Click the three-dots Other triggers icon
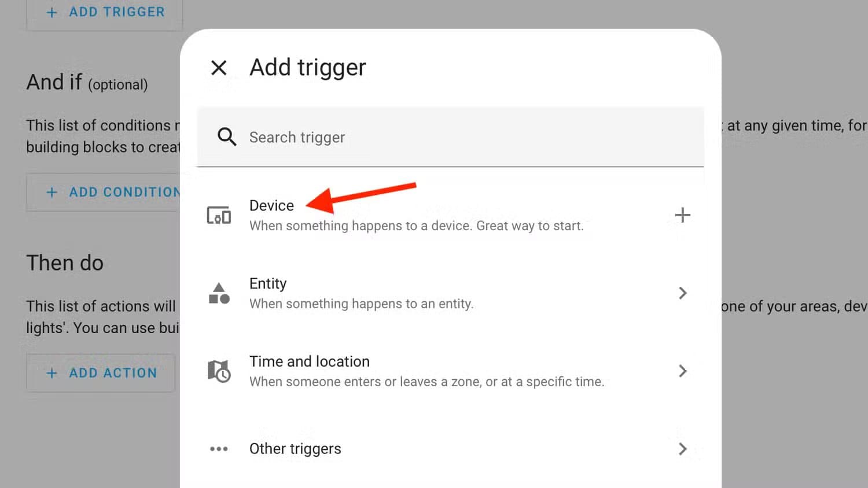 pyautogui.click(x=219, y=449)
